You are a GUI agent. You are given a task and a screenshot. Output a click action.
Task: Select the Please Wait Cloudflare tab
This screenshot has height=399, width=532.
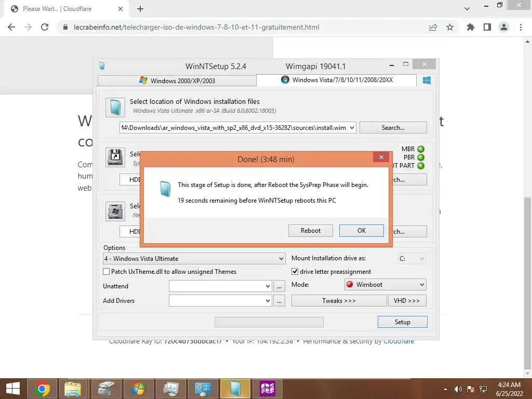66,9
